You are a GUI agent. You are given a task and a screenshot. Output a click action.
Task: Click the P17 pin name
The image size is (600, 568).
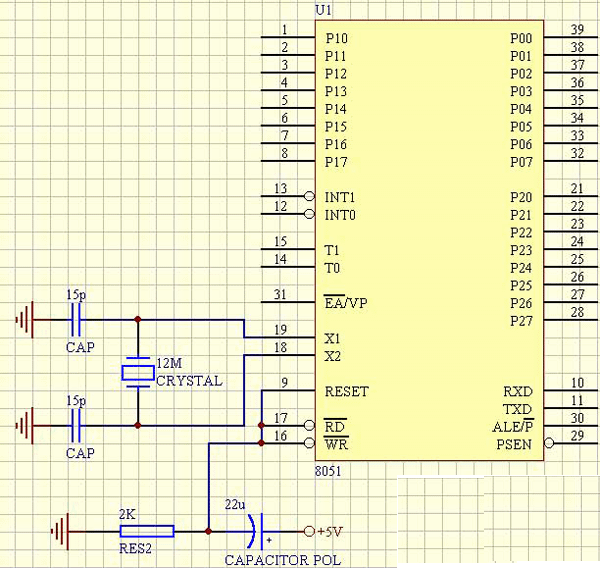[x=336, y=162]
